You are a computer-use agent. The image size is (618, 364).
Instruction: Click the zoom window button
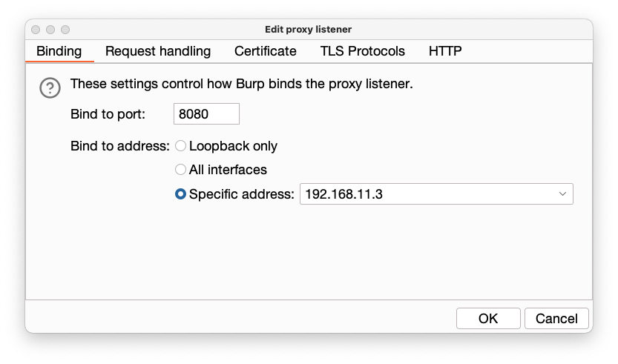point(65,30)
